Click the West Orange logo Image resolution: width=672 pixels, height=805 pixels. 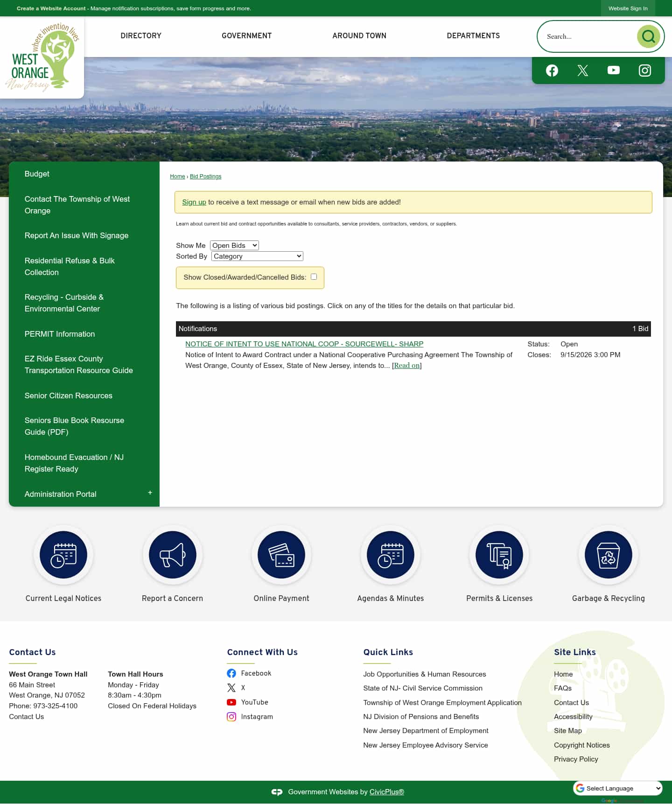[x=42, y=57]
